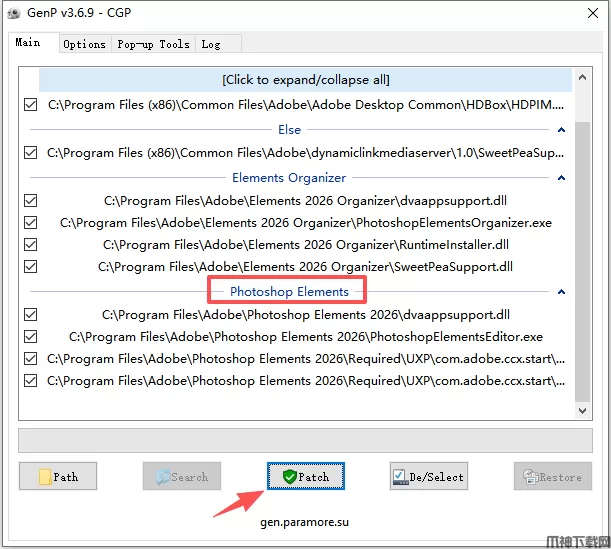This screenshot has height=549, width=611.
Task: Click the Patch button
Action: pyautogui.click(x=306, y=476)
